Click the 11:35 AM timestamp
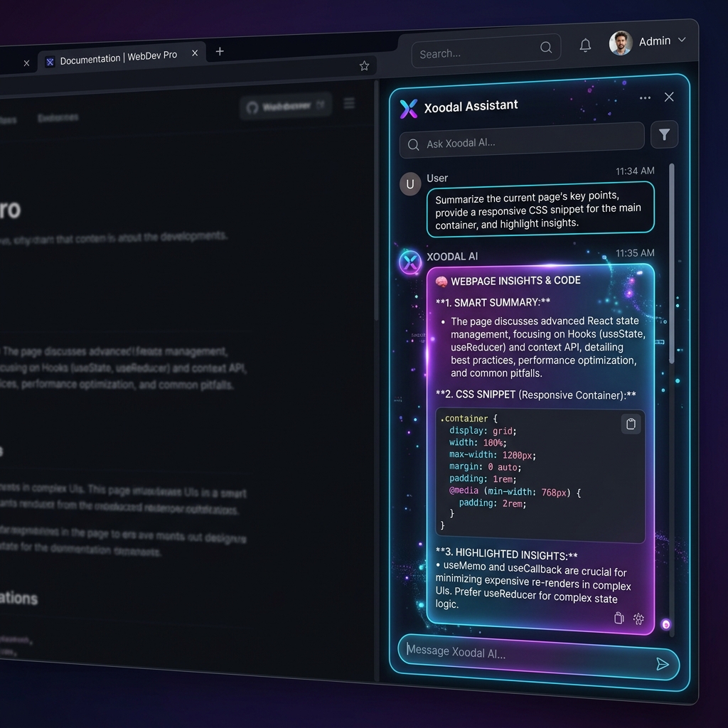Image resolution: width=728 pixels, height=728 pixels. (635, 253)
